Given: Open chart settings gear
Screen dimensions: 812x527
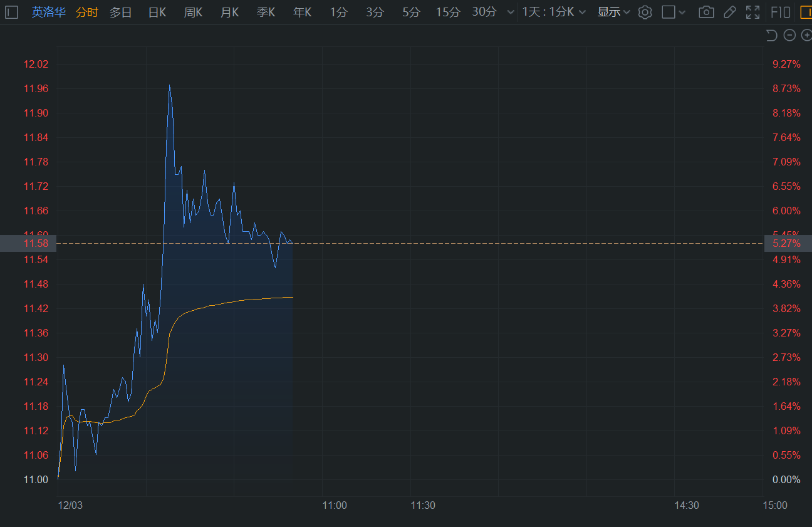Looking at the screenshot, I should pyautogui.click(x=645, y=12).
